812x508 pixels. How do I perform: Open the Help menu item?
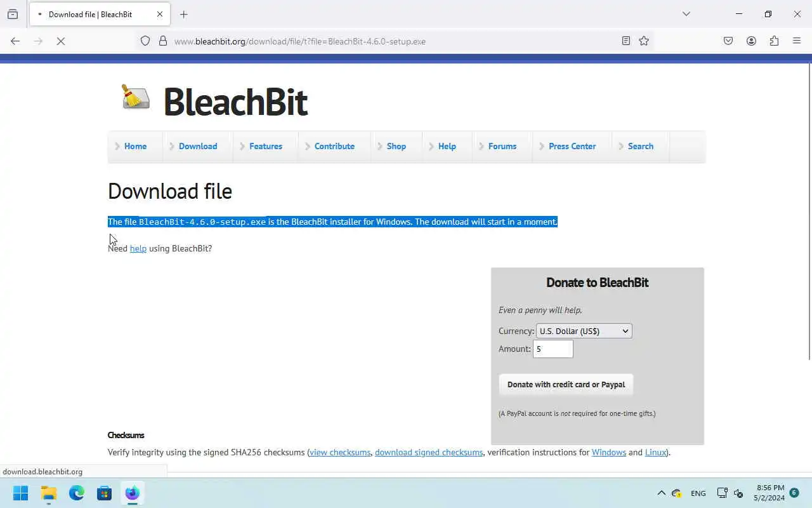(447, 146)
